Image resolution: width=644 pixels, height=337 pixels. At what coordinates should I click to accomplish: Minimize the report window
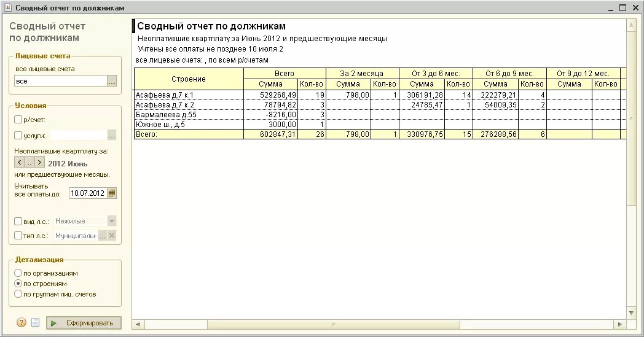pos(611,8)
